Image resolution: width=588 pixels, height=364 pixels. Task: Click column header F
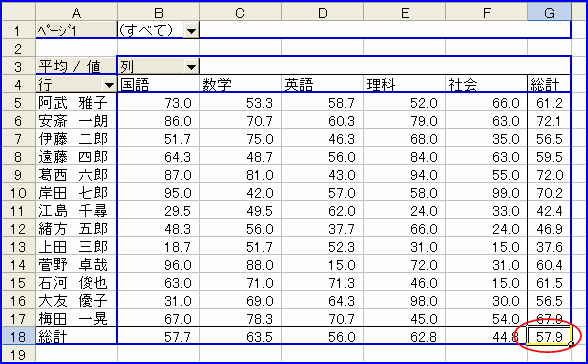coord(486,13)
